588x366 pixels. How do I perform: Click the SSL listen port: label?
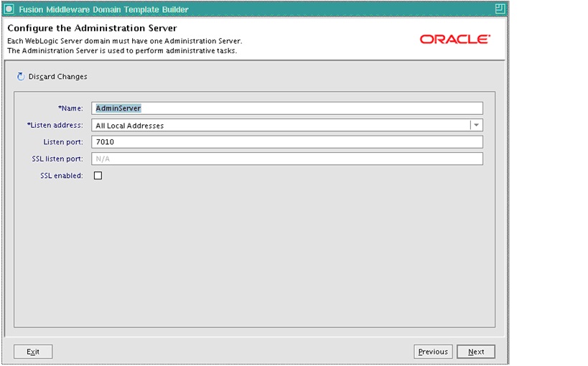click(x=57, y=159)
